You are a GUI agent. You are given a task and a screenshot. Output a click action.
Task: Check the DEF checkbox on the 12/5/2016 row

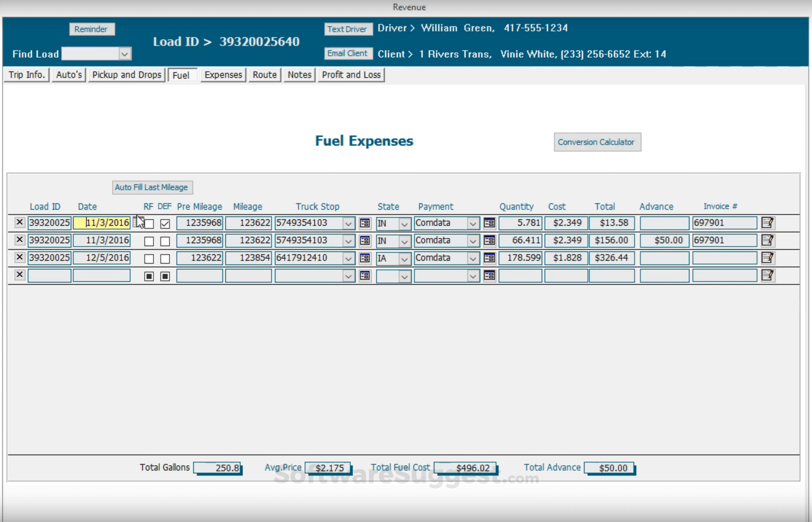tap(165, 259)
